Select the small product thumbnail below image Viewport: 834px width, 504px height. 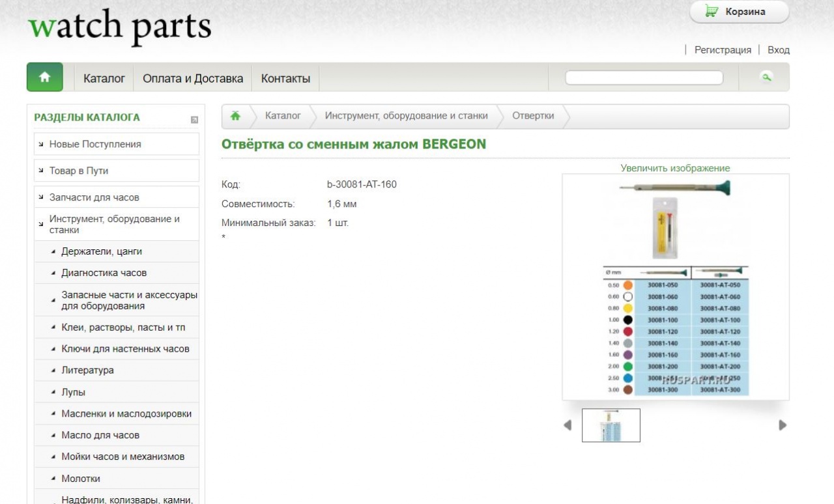coord(611,425)
